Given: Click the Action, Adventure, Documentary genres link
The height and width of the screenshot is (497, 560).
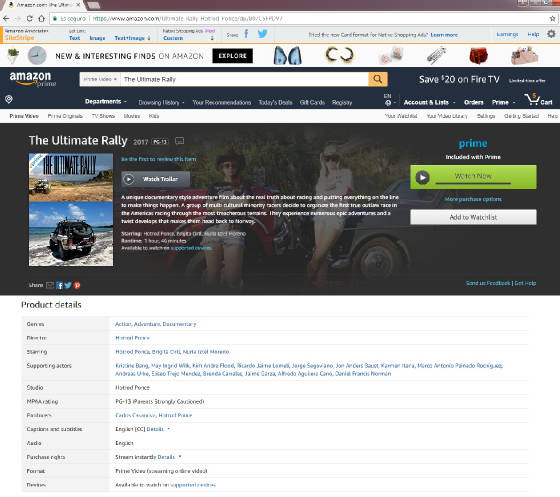Looking at the screenshot, I should 156,324.
